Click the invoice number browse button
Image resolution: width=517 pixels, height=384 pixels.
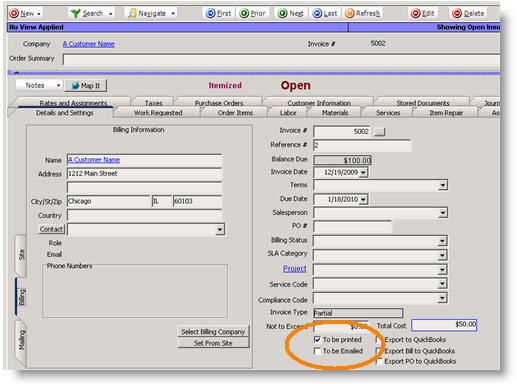tap(379, 132)
